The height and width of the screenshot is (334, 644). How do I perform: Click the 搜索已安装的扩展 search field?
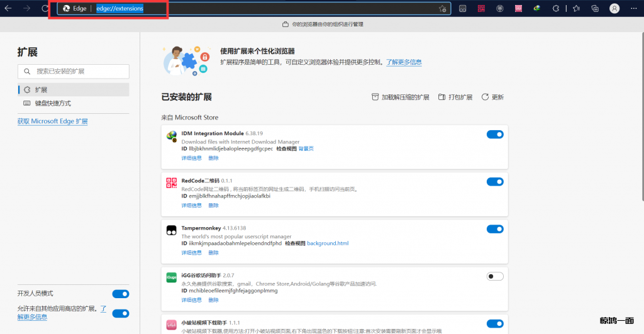pos(74,72)
